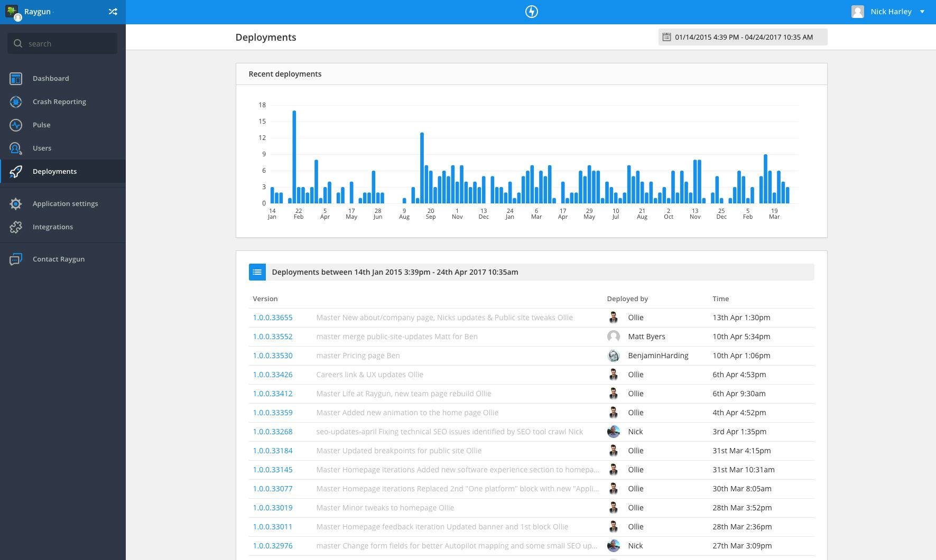This screenshot has width=936, height=560.
Task: Click Nick's avatar in 27th Mar row
Action: pyautogui.click(x=613, y=546)
